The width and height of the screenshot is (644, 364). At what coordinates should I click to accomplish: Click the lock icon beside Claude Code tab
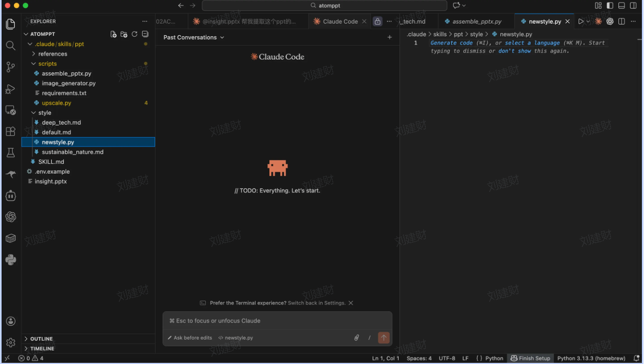(377, 21)
